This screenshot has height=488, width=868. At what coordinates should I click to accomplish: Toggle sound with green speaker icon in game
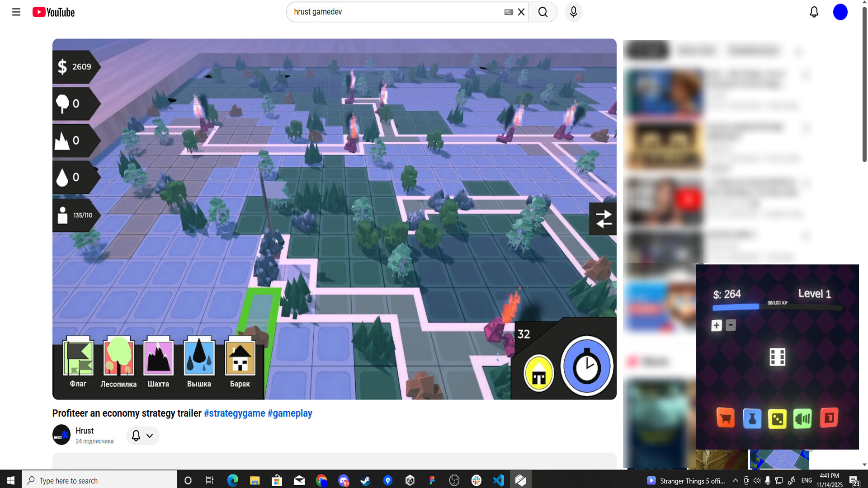(x=802, y=418)
